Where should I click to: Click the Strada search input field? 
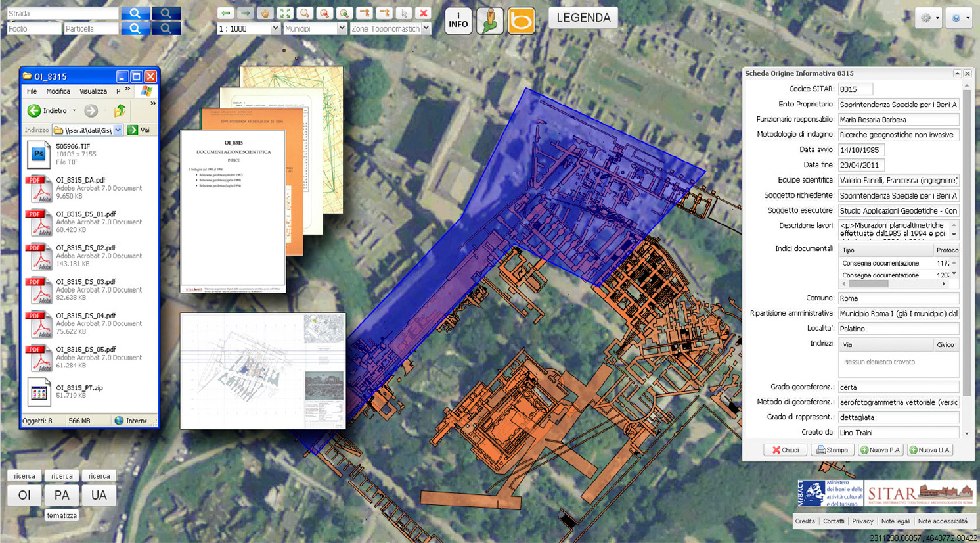(62, 13)
